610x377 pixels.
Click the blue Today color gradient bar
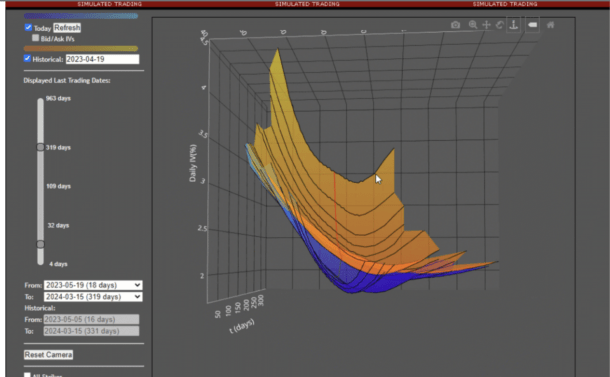point(81,16)
